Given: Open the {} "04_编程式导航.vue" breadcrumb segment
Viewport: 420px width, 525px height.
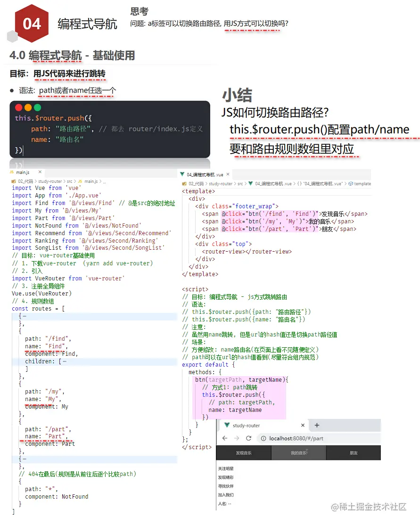Looking at the screenshot, I should 320,183.
